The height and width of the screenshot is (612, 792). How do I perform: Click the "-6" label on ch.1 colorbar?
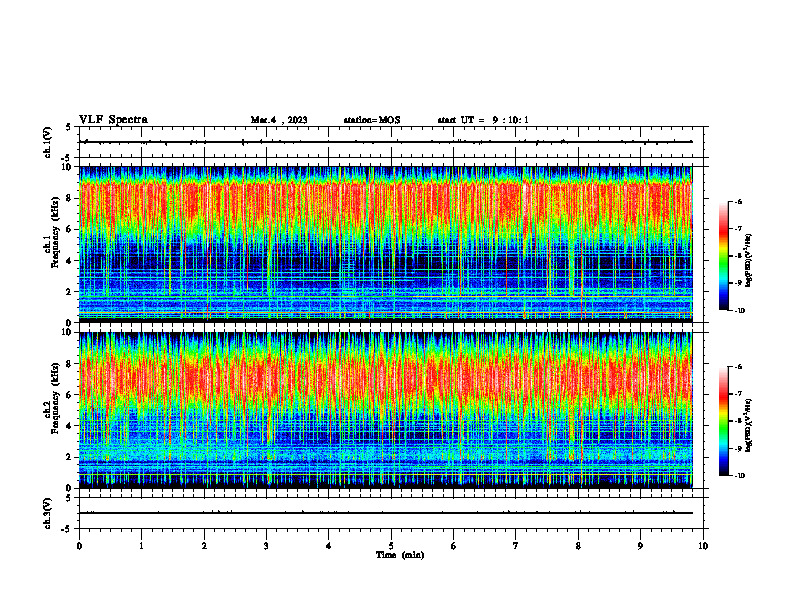(x=738, y=201)
